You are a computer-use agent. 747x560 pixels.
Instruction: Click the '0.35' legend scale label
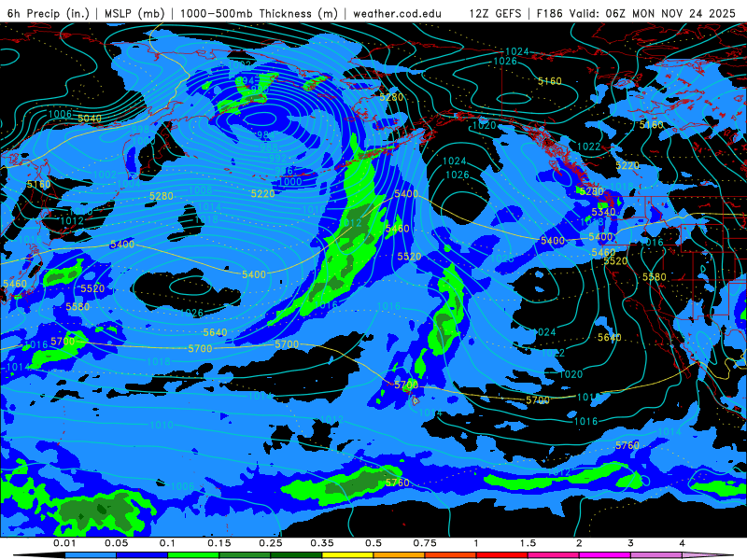[322, 543]
